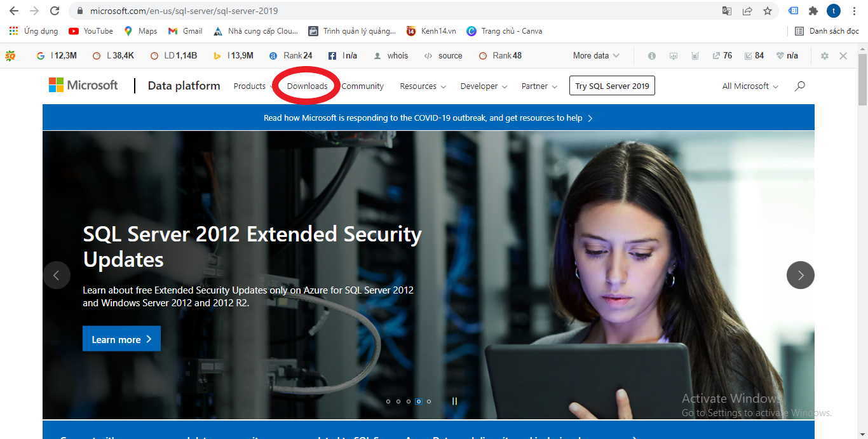Open the Danh sách đọc reading list
Image resolution: width=868 pixels, height=439 pixels.
827,31
